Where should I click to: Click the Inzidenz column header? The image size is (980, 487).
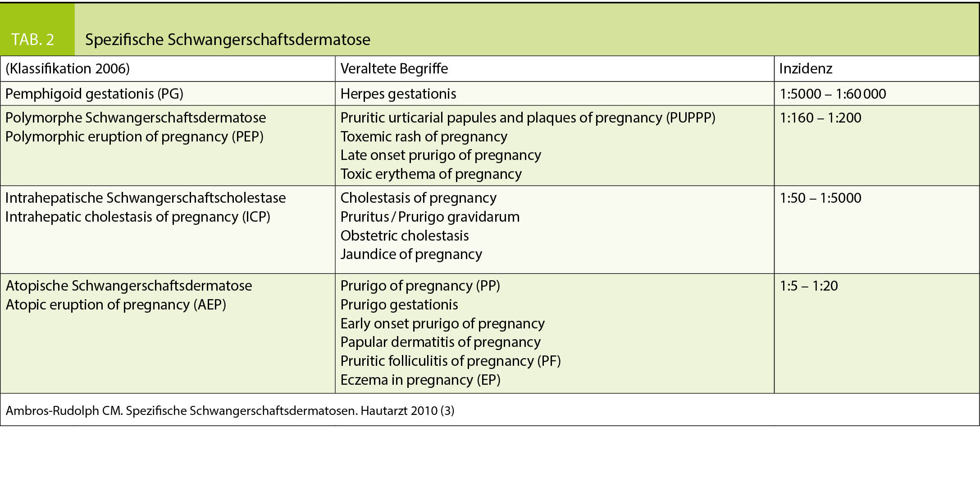(x=806, y=68)
